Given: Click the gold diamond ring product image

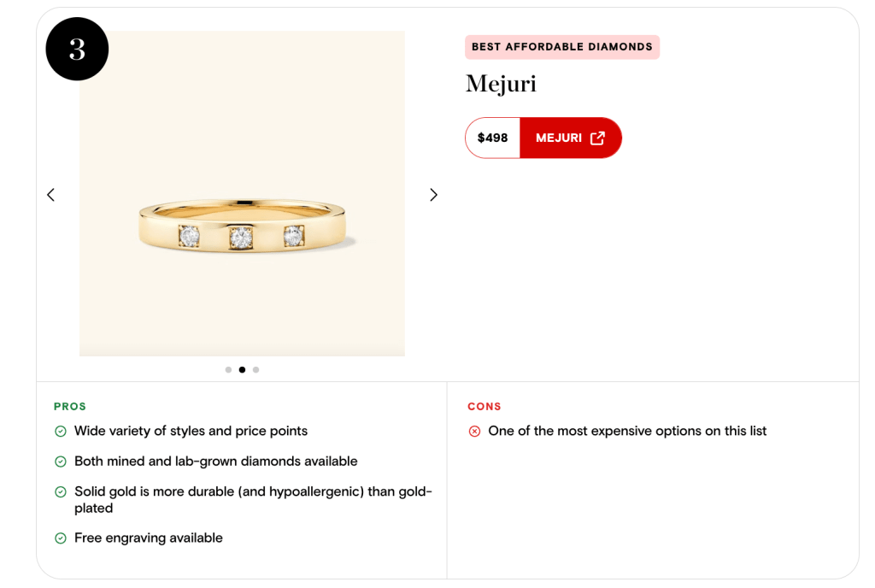Looking at the screenshot, I should (242, 226).
